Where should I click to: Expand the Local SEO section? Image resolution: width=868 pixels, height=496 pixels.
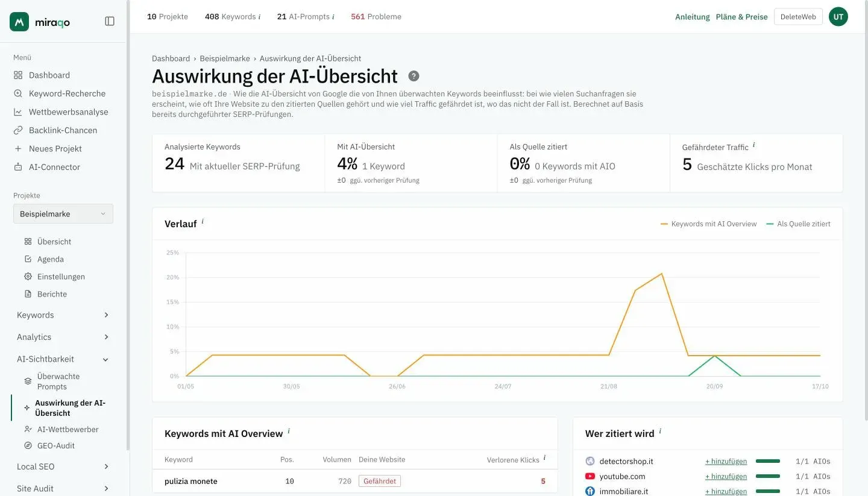(63, 466)
